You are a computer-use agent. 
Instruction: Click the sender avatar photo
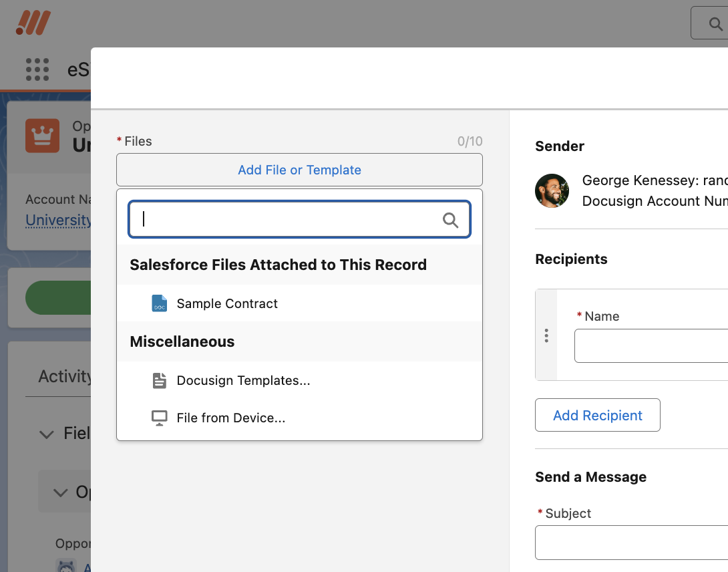coord(552,190)
